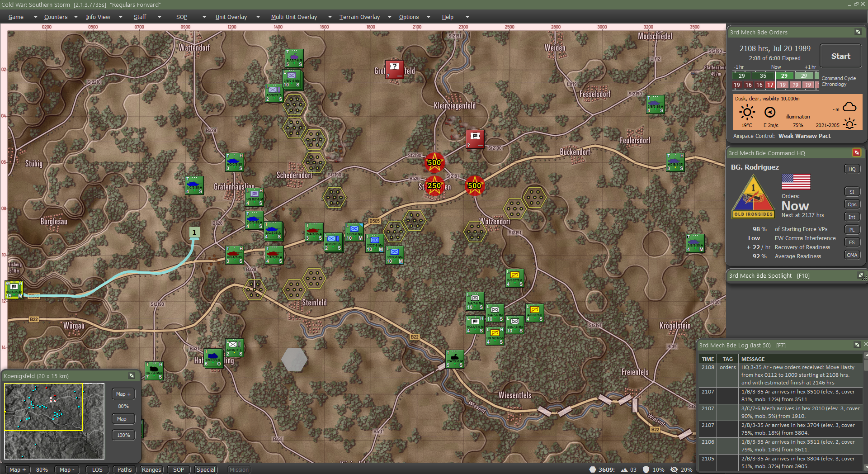The width and height of the screenshot is (868, 474).
Task: Select waypoint marker 1 on the movement path
Action: coord(194,232)
